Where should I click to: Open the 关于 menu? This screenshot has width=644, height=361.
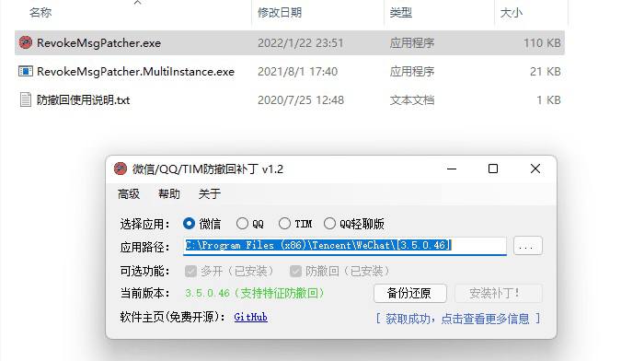pyautogui.click(x=210, y=193)
